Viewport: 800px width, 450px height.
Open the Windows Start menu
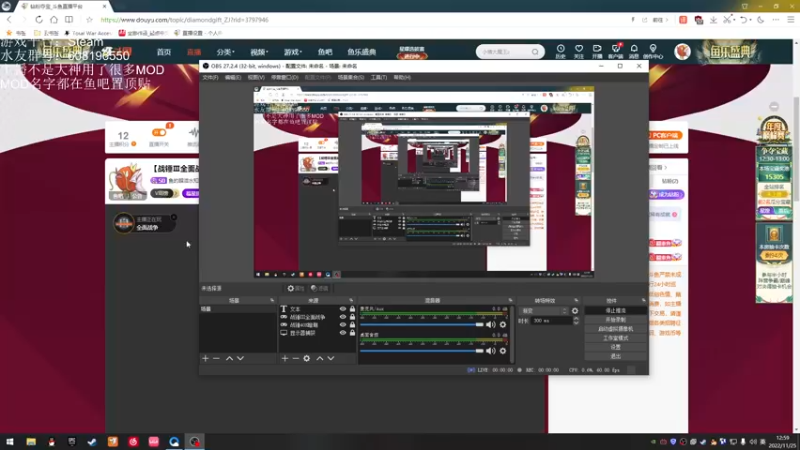[x=10, y=442]
